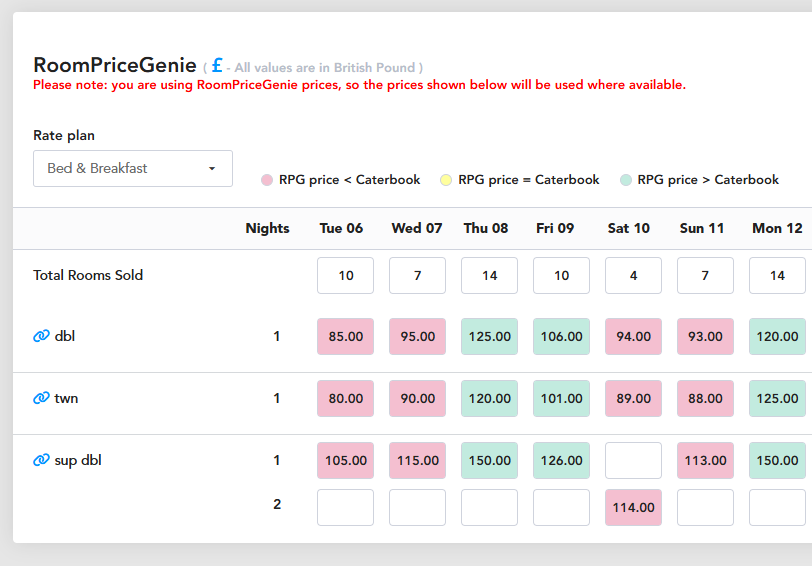Click the sup dbl room type label
Screen dimensions: 812x566
tap(78, 460)
